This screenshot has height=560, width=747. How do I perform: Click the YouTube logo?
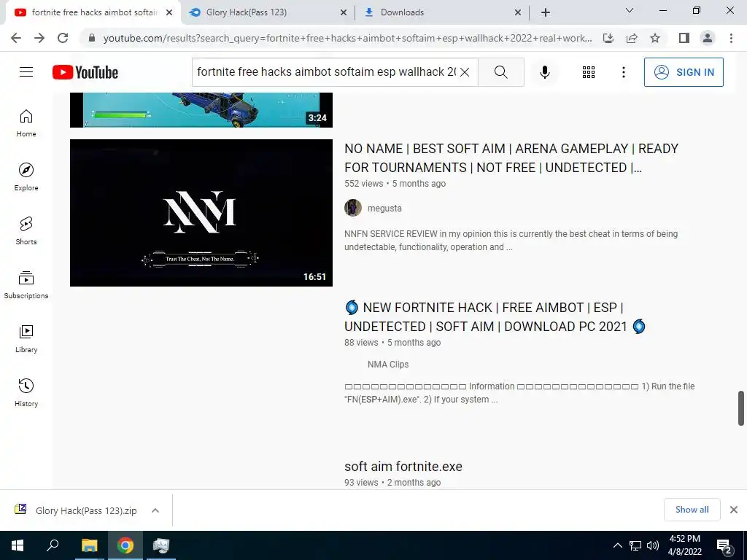click(85, 72)
